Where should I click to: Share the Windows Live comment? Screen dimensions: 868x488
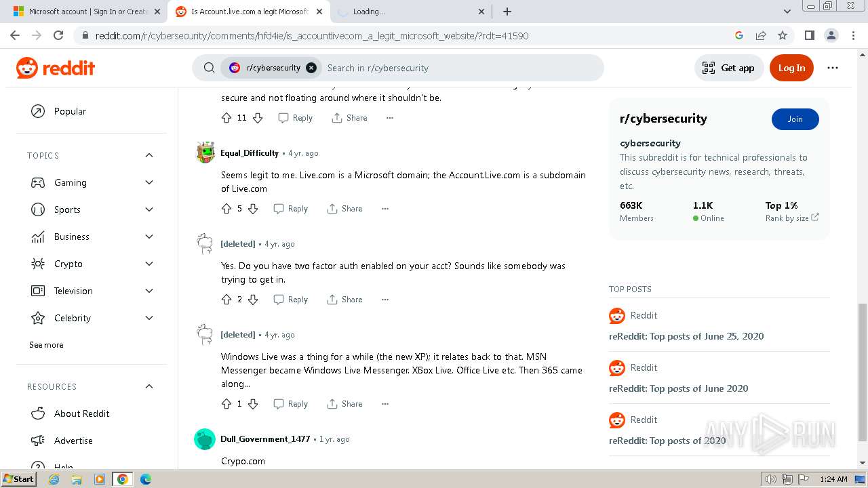(x=344, y=404)
